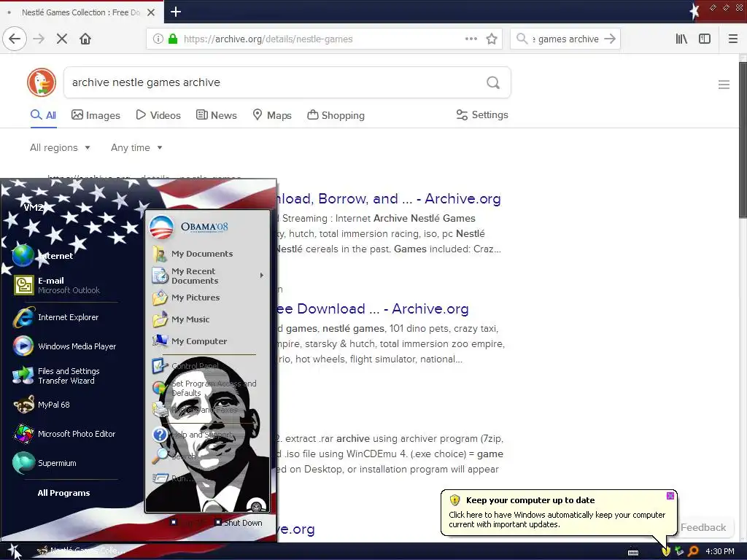Open Microsoft Photo Editor
The width and height of the screenshot is (747, 560).
click(x=64, y=434)
